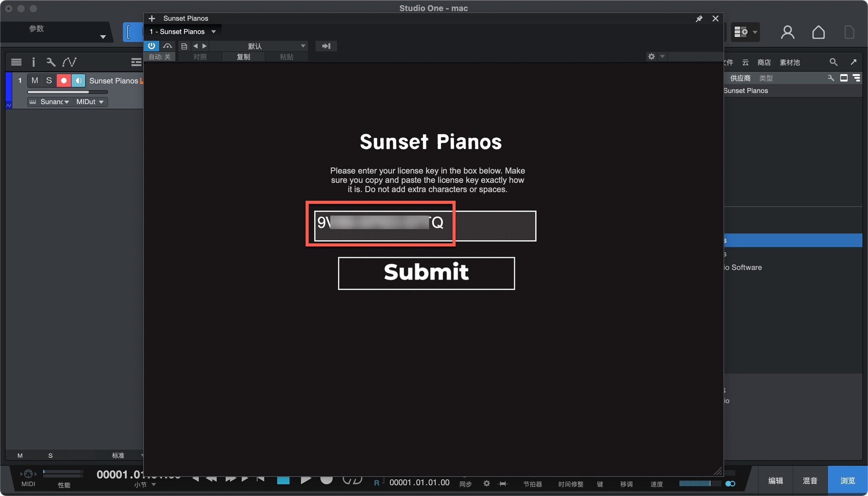Image resolution: width=868 pixels, height=496 pixels.
Task: Pin the Sunset Pianos plugin window
Action: [699, 19]
